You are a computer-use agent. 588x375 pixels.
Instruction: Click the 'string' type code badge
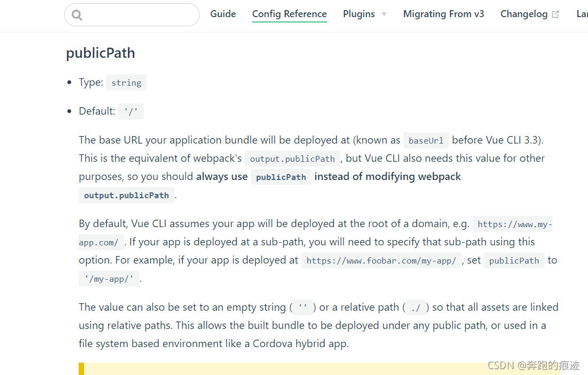click(126, 82)
